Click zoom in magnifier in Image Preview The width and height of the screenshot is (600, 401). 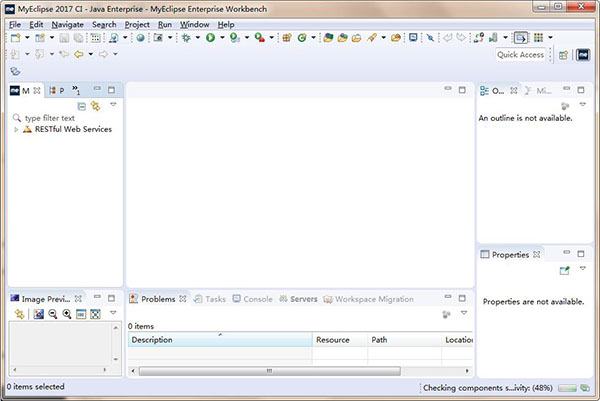point(67,314)
